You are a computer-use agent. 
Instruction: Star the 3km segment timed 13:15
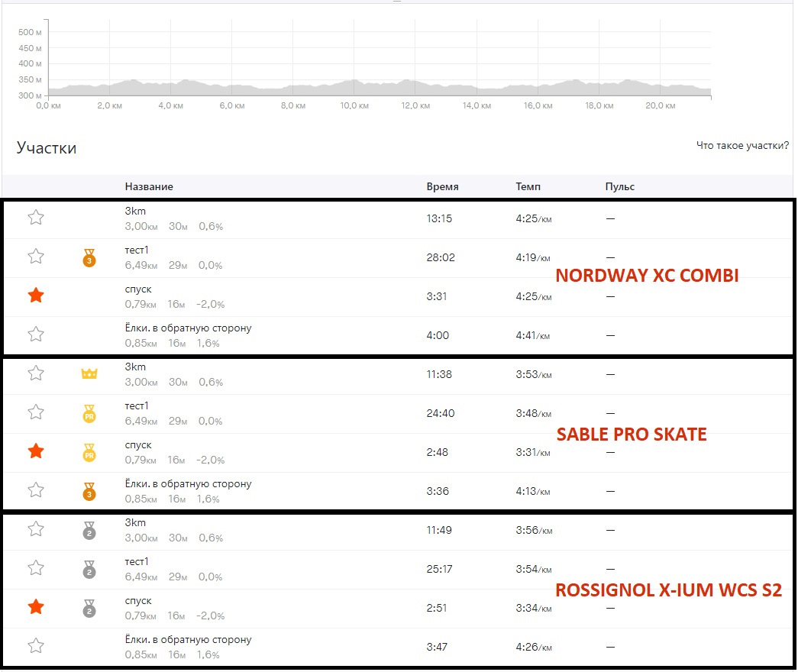tap(35, 218)
